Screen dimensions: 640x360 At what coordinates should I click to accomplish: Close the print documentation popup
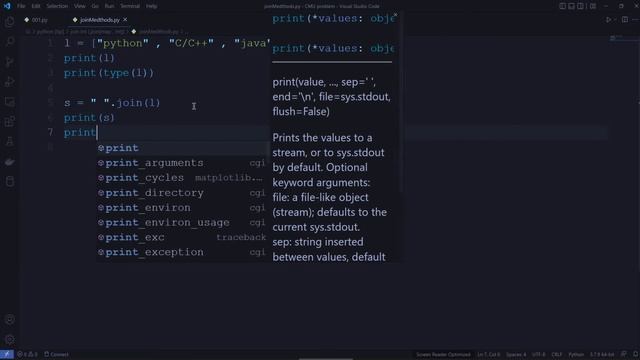pyautogui.click(x=396, y=15)
